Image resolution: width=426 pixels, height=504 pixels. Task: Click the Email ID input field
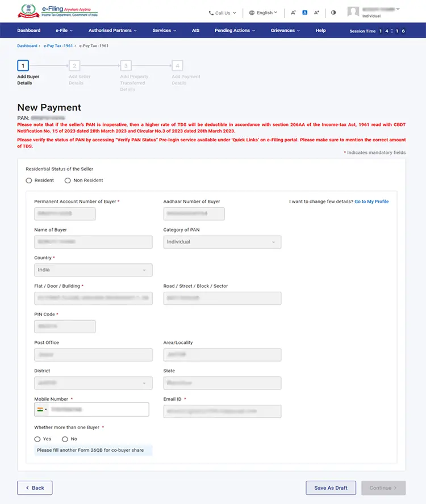222,411
